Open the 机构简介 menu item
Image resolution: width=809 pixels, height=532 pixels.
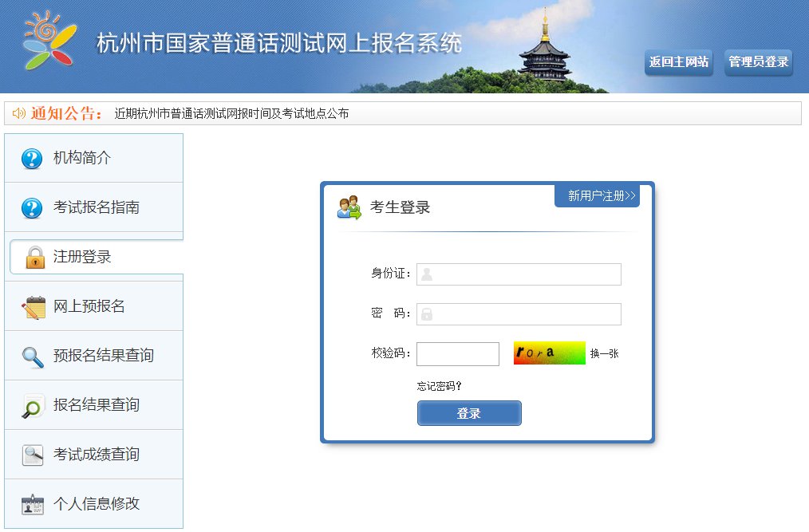pyautogui.click(x=94, y=158)
